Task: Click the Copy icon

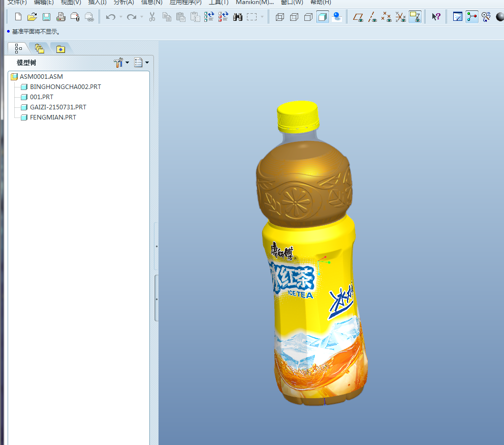Action: (x=167, y=17)
